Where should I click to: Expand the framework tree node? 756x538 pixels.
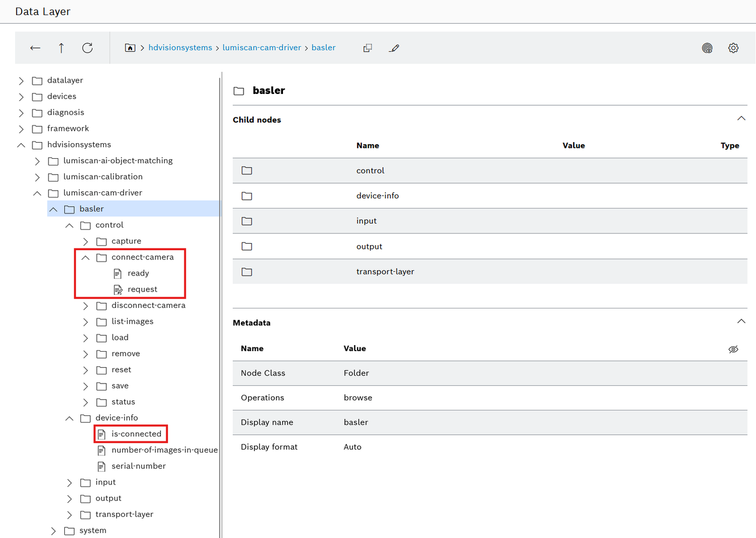click(21, 129)
